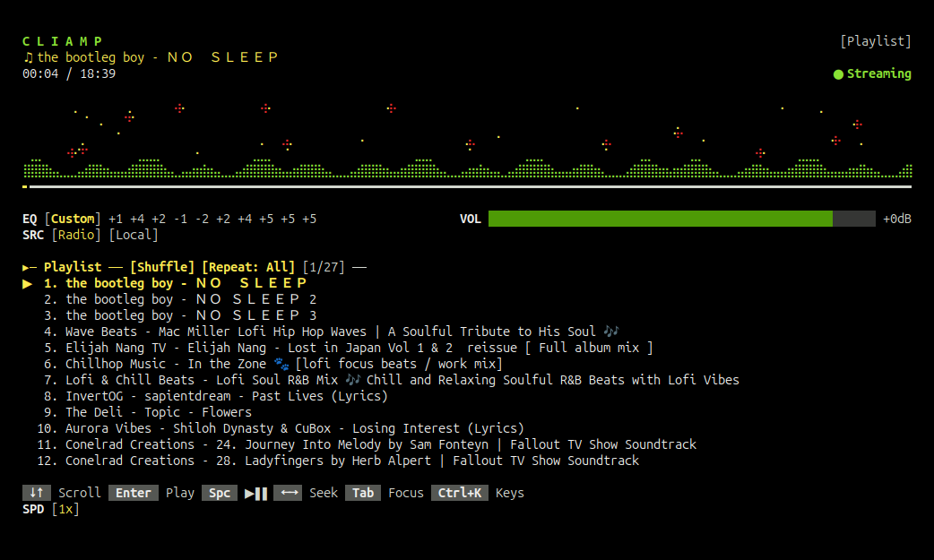Change the SPD [1x] playback speed
The height and width of the screenshot is (560, 934).
click(x=65, y=509)
